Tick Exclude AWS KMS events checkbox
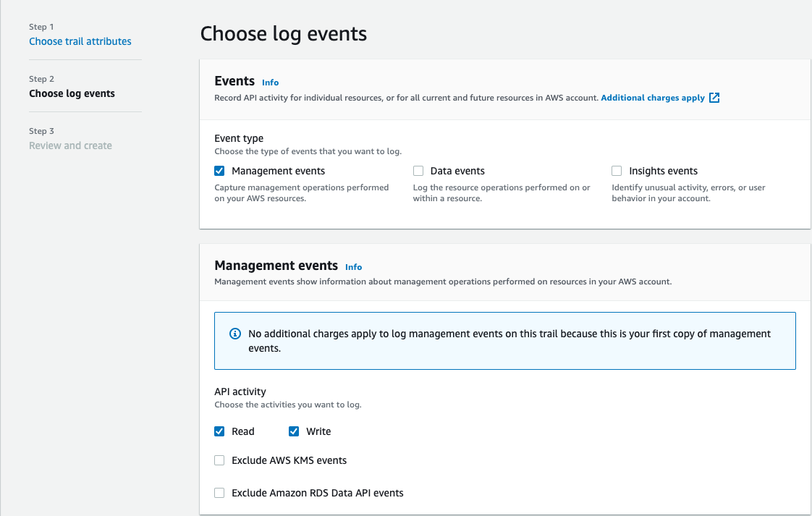Viewport: 812px width, 516px height. (x=219, y=460)
